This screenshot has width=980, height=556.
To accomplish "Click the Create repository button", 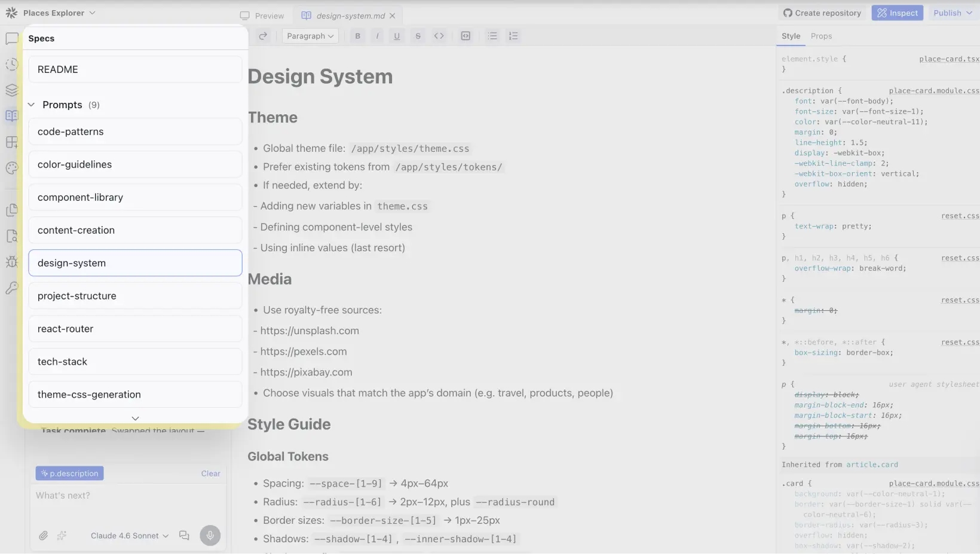I will [x=822, y=13].
